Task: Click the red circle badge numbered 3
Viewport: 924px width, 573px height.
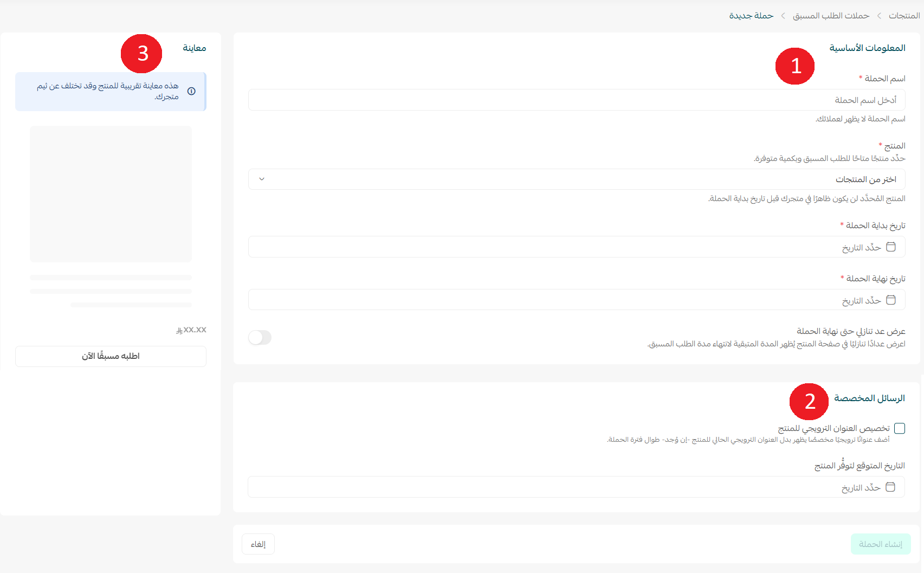Action: [141, 54]
